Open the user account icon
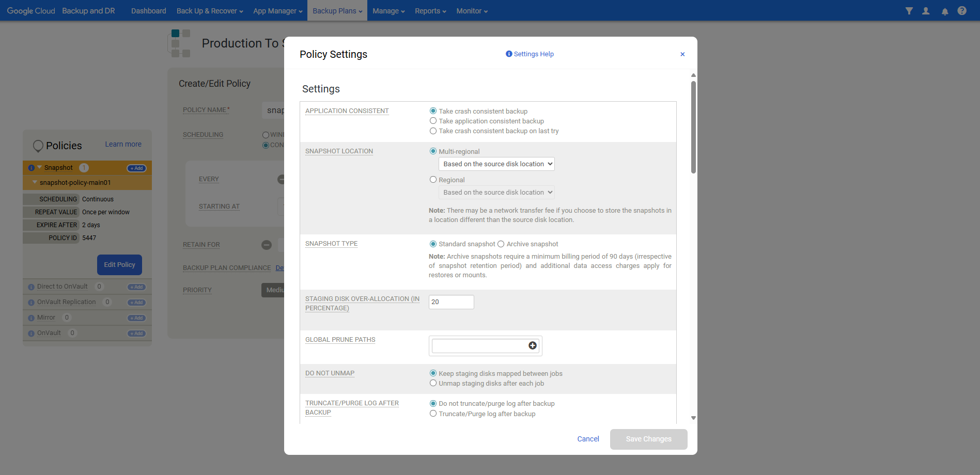Viewport: 980px width, 475px height. 926,11
